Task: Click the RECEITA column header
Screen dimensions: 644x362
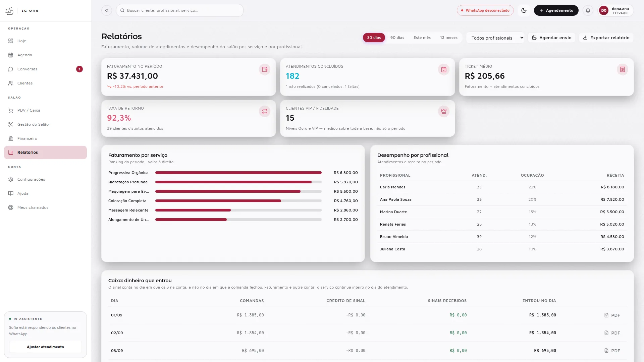Action: [615, 175]
